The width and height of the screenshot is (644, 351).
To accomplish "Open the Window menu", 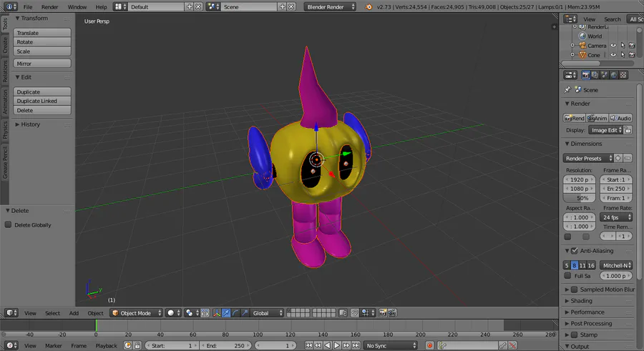I will [77, 6].
